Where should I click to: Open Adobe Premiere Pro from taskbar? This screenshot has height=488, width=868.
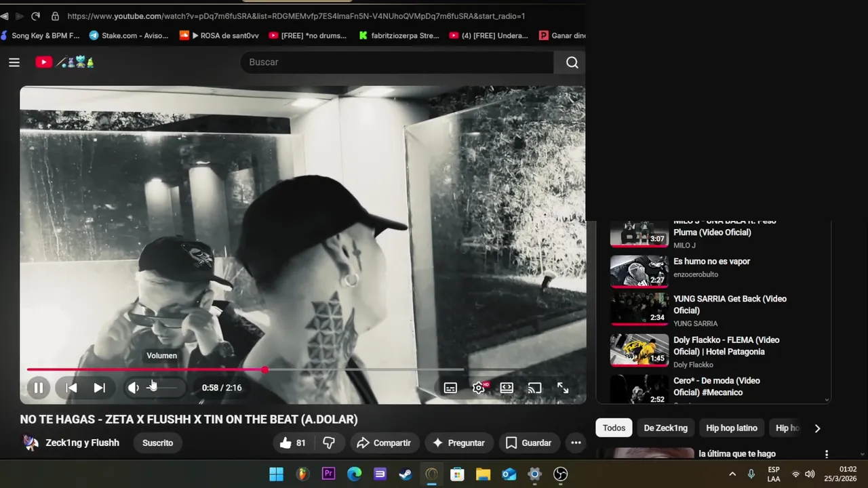[x=328, y=474]
